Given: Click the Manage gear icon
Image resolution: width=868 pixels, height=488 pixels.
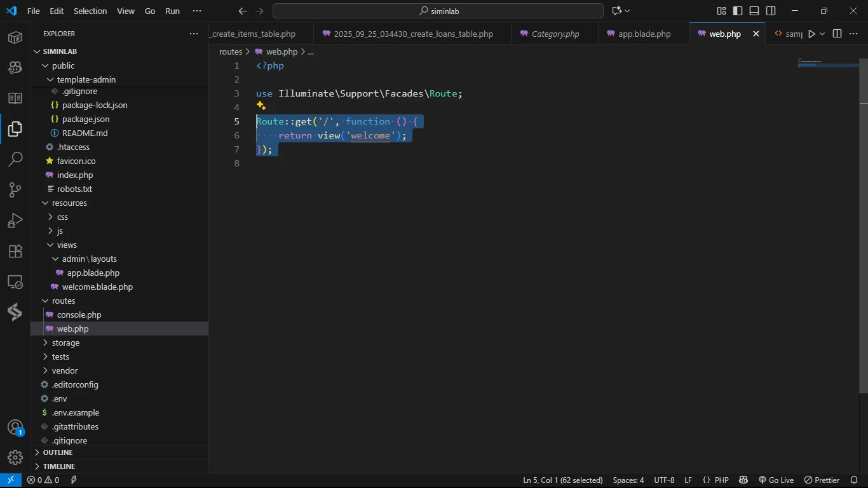Looking at the screenshot, I should 15,457.
